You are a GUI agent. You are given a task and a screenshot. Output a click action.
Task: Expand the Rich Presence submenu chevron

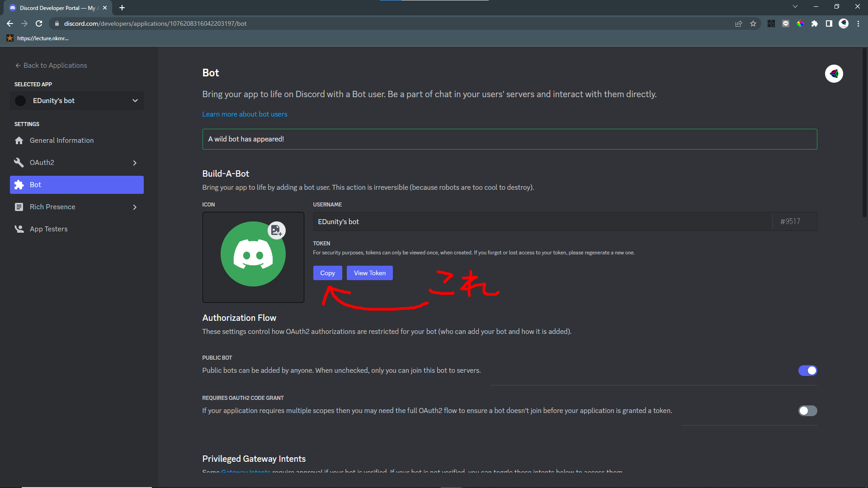coord(135,207)
